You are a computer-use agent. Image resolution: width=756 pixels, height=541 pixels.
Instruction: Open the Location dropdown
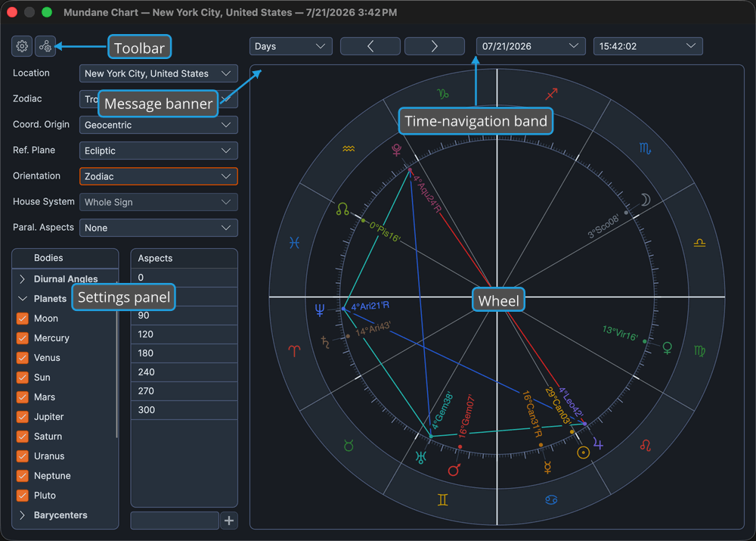click(x=158, y=73)
